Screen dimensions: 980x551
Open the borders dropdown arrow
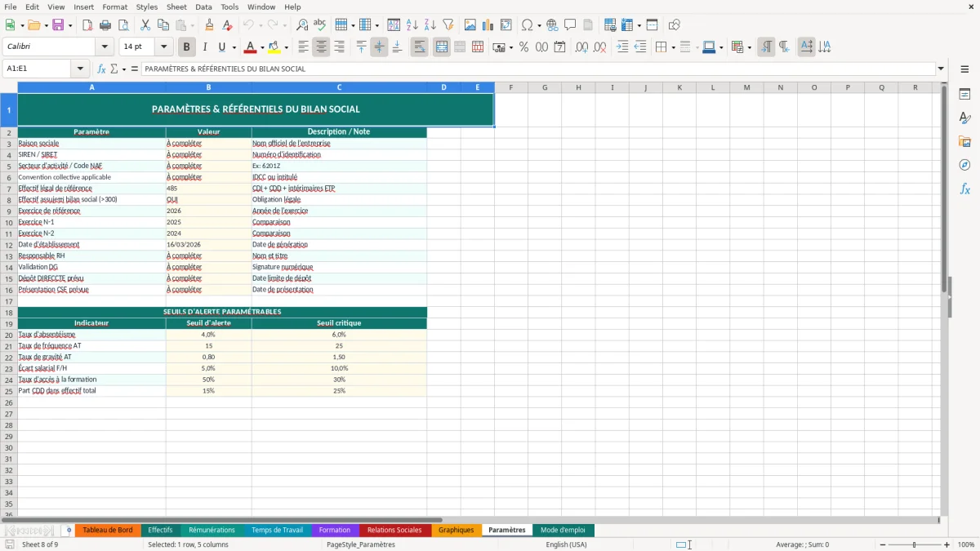coord(673,47)
